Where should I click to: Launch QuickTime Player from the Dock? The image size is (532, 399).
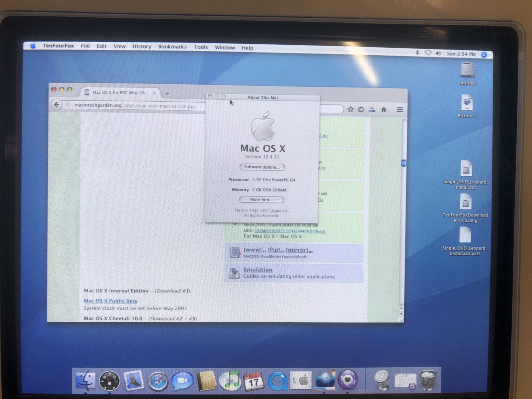tap(277, 381)
